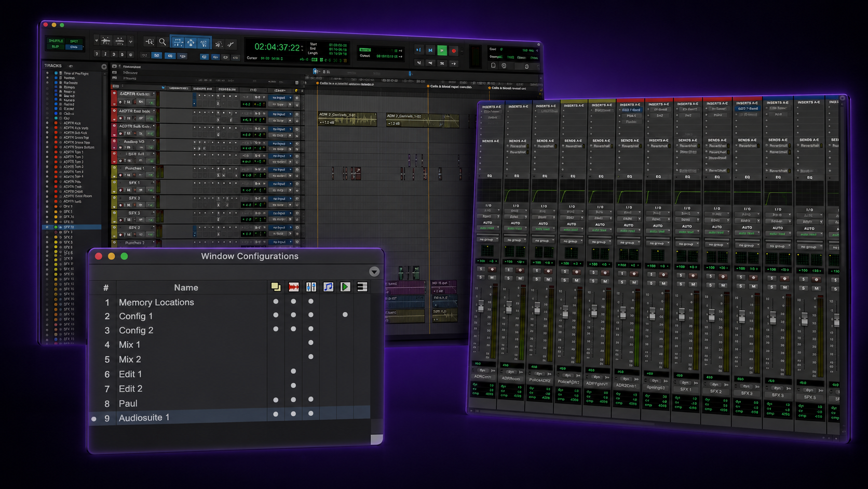Enable Grid edit mode
Viewport: 868px width, 489px height.
pyautogui.click(x=74, y=47)
